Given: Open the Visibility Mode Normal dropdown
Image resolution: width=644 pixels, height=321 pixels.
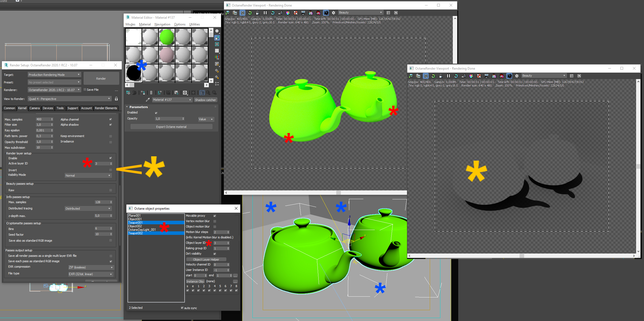Looking at the screenshot, I should tap(88, 176).
